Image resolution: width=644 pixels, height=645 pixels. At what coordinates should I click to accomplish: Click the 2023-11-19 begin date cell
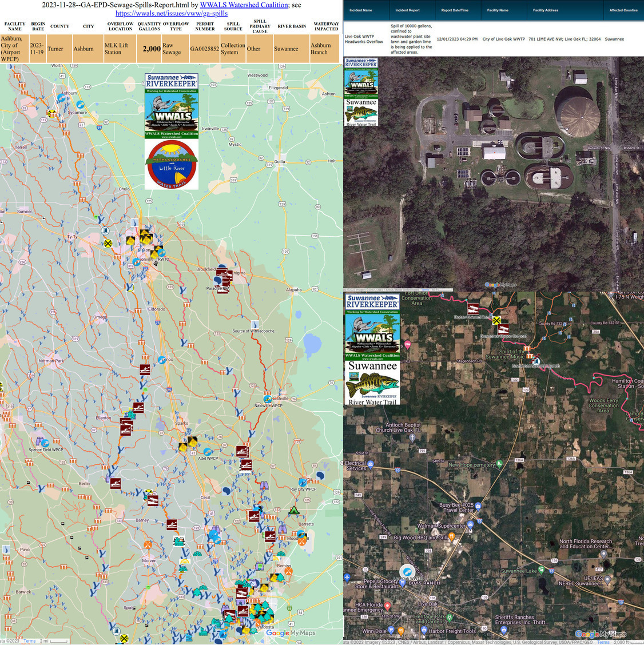[37, 49]
